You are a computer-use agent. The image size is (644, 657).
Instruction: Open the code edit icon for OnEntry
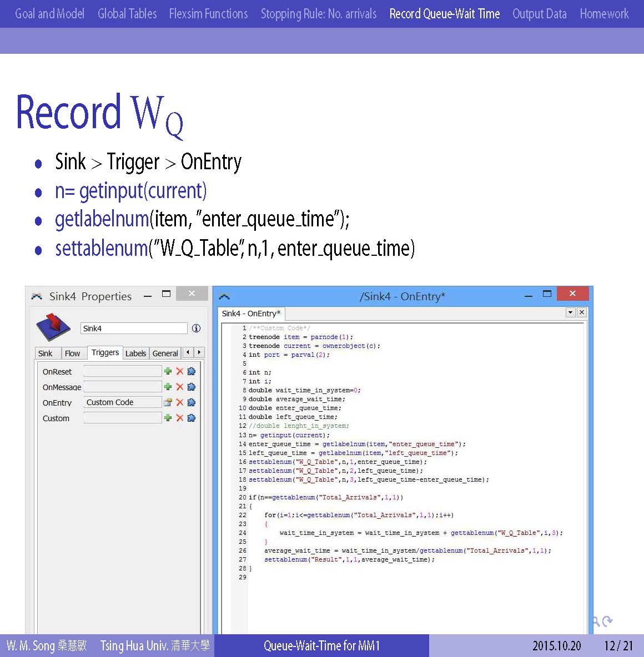[x=168, y=402]
